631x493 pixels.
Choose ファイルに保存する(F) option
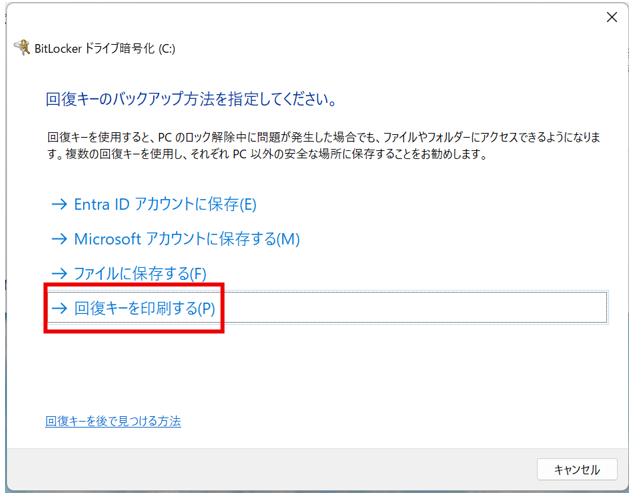coord(129,274)
